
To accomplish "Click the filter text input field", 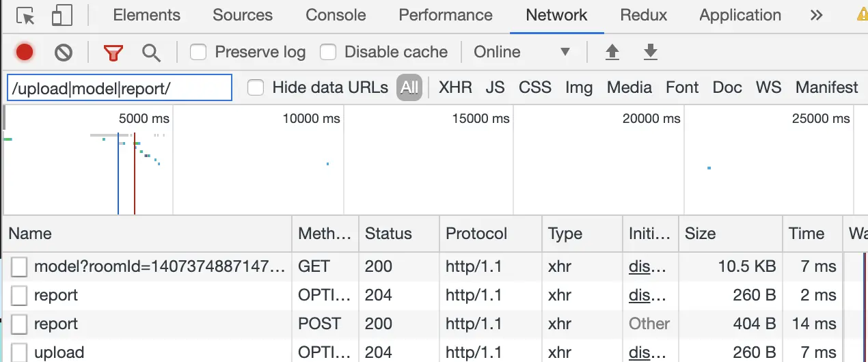I will (x=120, y=88).
